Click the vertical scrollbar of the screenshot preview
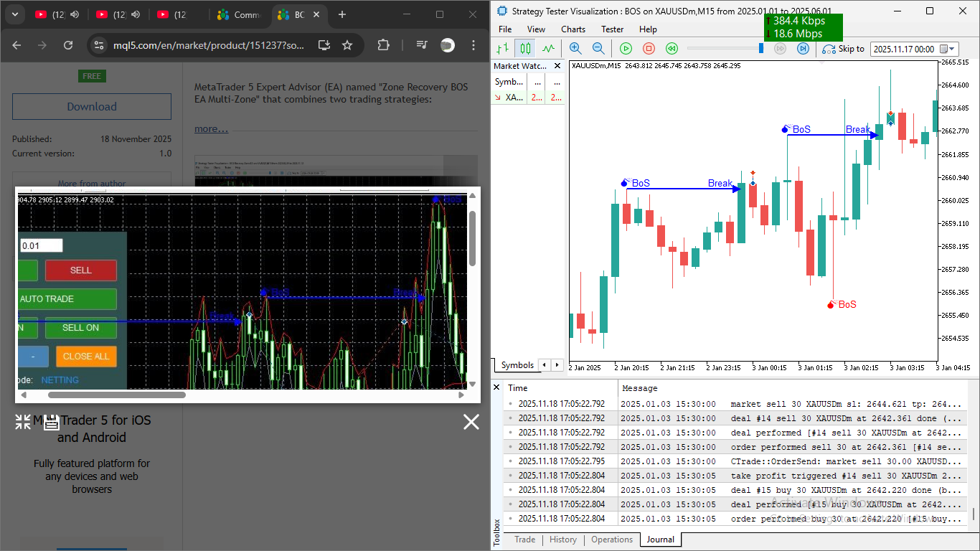980x551 pixels. [472, 238]
